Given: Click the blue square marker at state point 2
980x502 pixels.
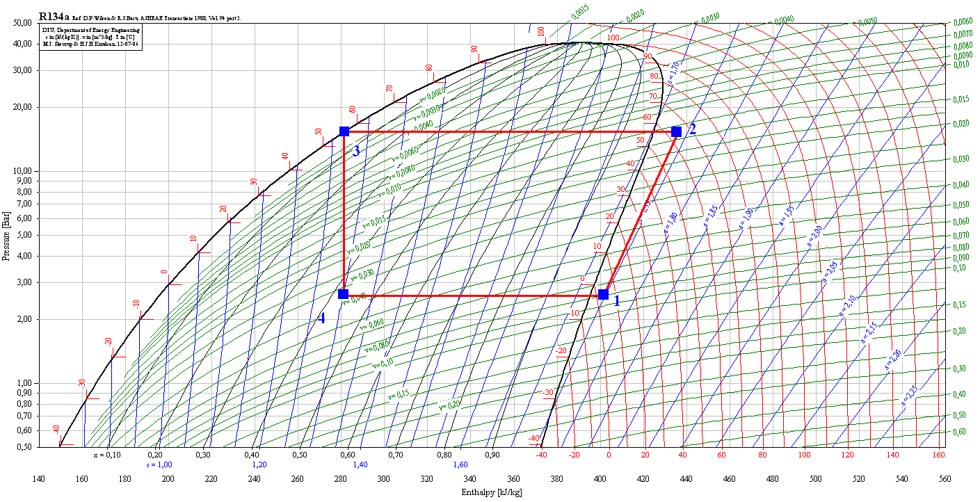Looking at the screenshot, I should point(676,131).
